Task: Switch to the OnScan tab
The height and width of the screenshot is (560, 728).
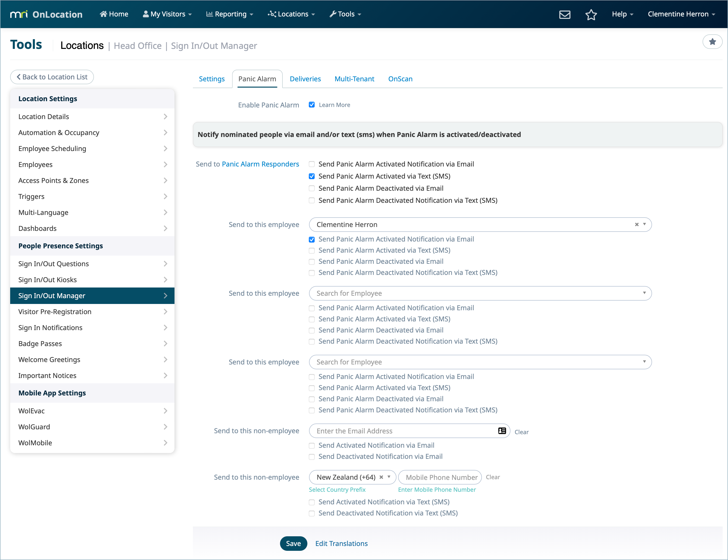Action: [x=400, y=79]
